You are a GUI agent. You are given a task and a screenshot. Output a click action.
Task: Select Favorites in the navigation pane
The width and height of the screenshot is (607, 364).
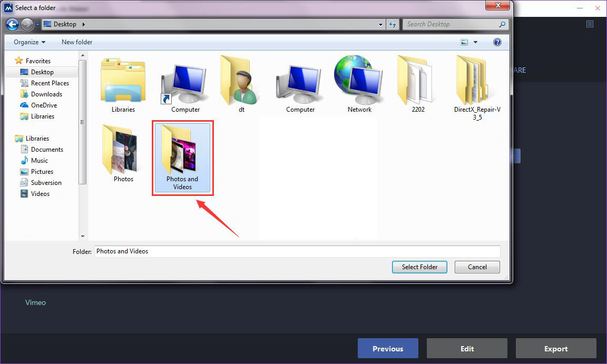pos(38,61)
